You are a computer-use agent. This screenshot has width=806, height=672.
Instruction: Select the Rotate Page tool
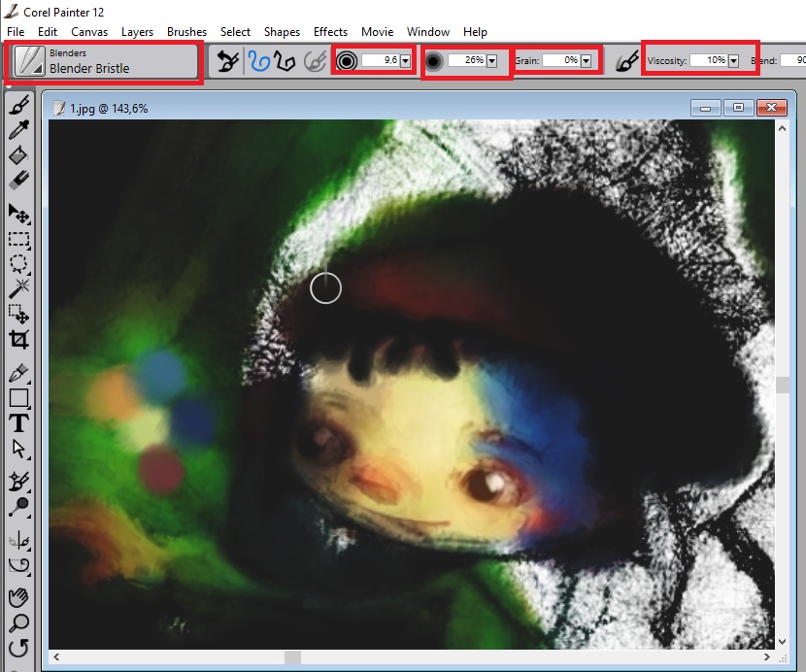19,649
